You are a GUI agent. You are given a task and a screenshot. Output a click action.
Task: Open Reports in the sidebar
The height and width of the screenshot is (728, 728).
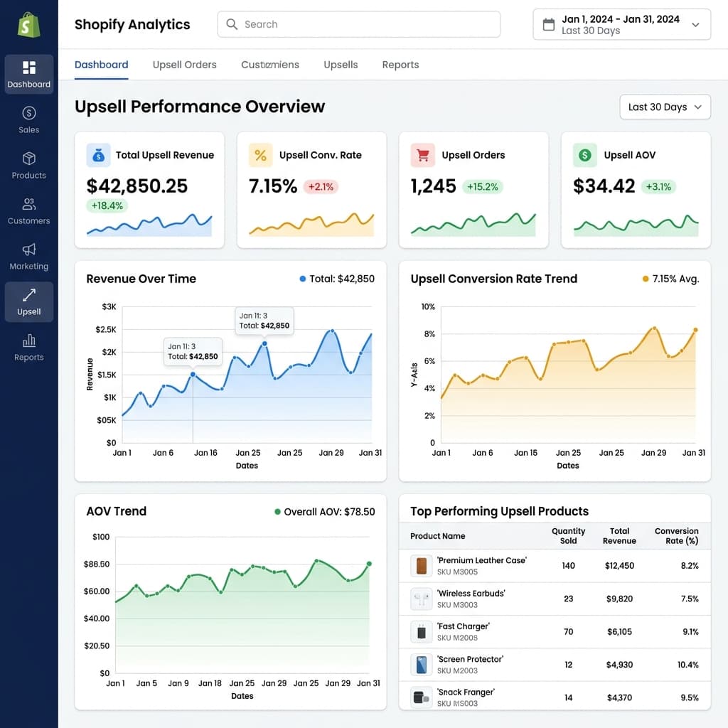coord(28,347)
